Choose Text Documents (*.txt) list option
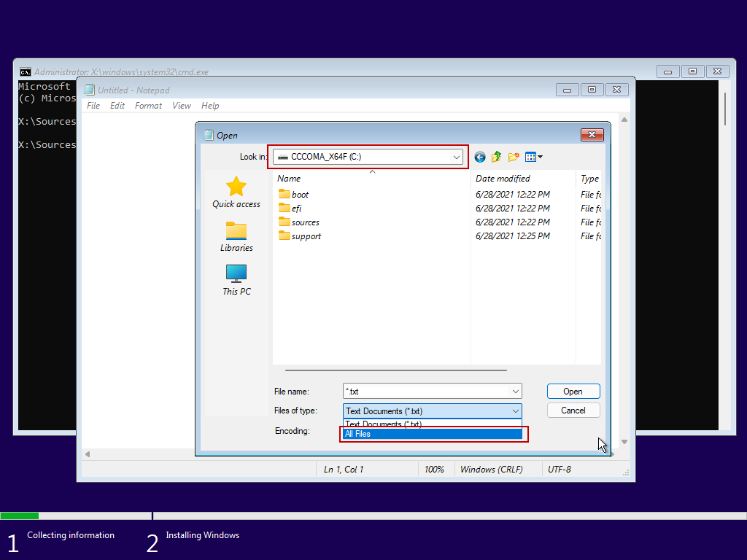 [x=433, y=424]
